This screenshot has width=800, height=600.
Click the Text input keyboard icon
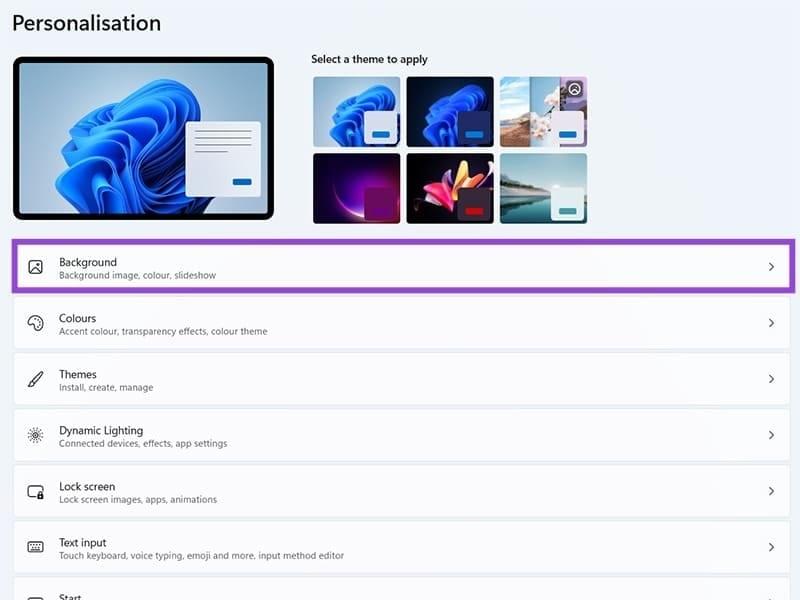pyautogui.click(x=37, y=547)
